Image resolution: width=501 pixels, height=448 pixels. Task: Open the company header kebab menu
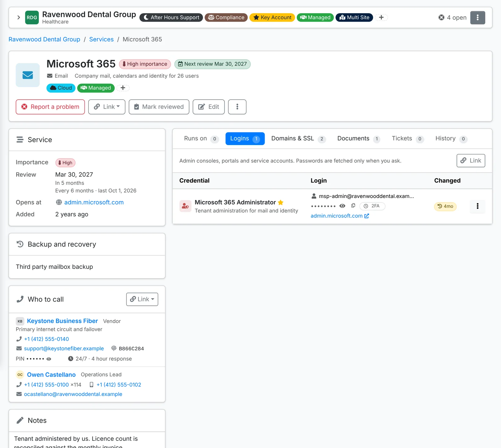[x=478, y=18]
